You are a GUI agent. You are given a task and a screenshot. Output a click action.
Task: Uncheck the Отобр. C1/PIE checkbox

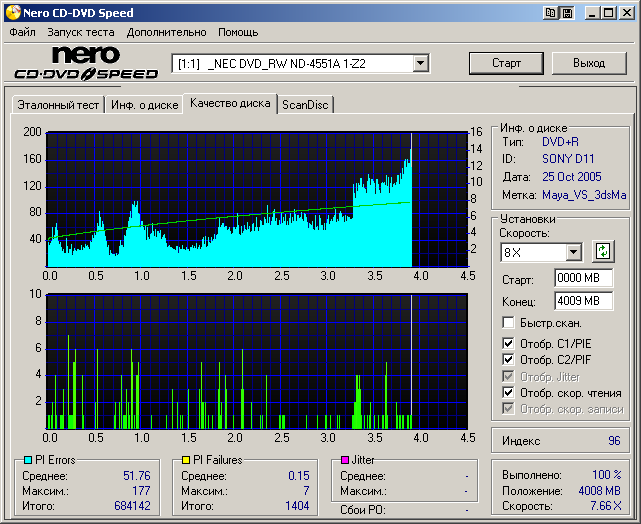[x=509, y=343]
